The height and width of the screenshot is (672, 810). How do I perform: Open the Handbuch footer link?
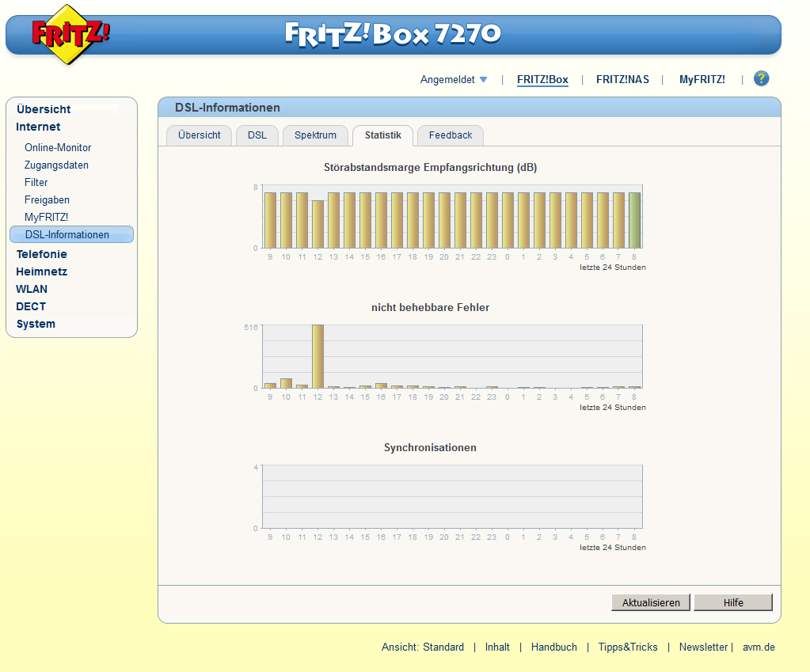(553, 647)
